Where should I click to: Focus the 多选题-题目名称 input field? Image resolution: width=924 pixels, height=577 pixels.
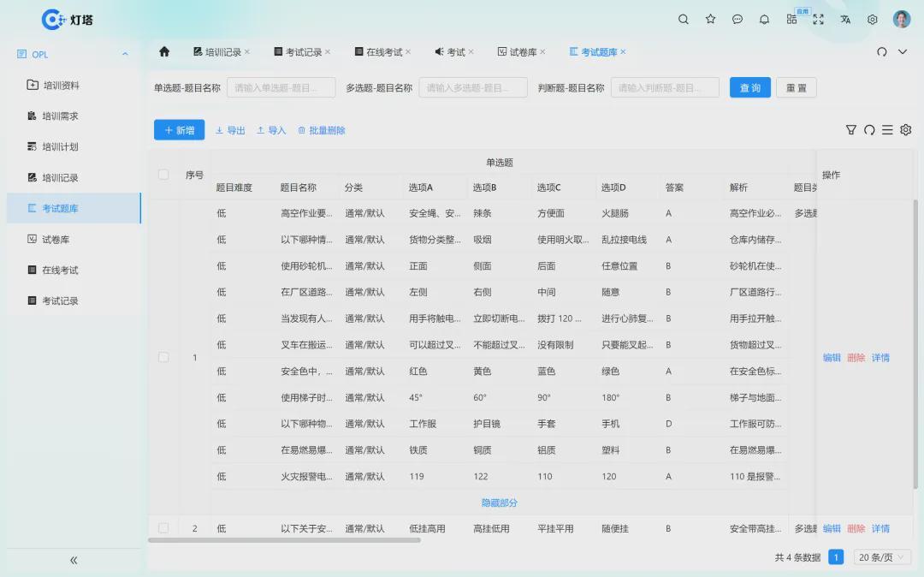pos(473,88)
